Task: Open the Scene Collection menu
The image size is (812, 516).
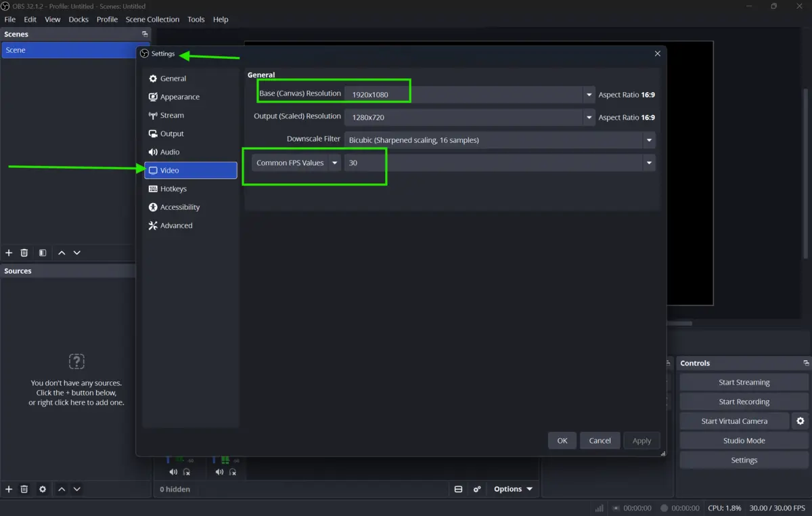Action: pyautogui.click(x=152, y=19)
